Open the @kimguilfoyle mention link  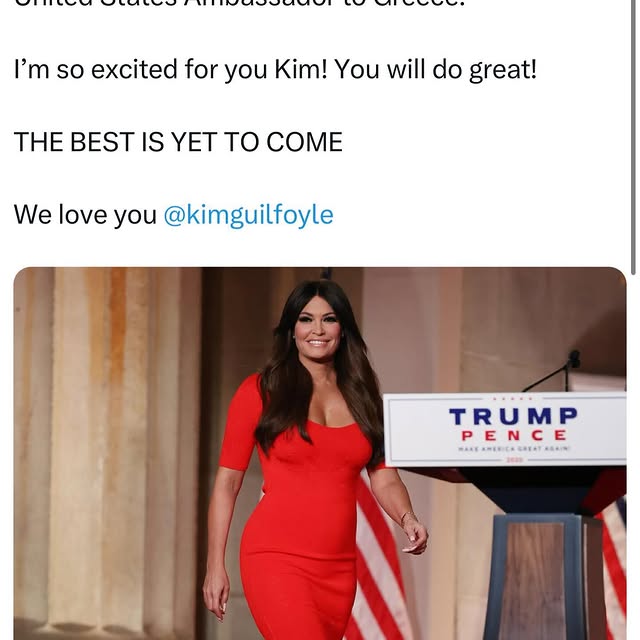(248, 215)
